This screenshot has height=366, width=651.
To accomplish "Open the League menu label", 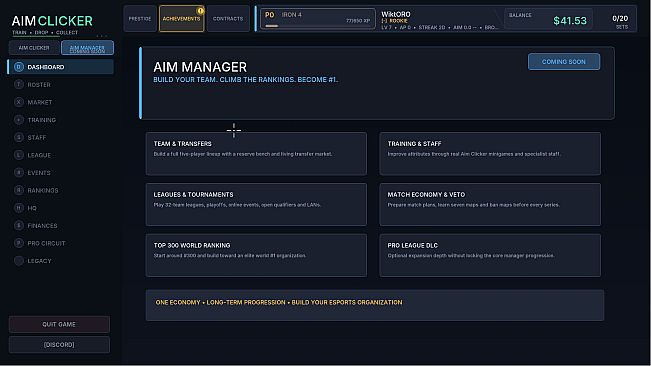I will (39, 155).
